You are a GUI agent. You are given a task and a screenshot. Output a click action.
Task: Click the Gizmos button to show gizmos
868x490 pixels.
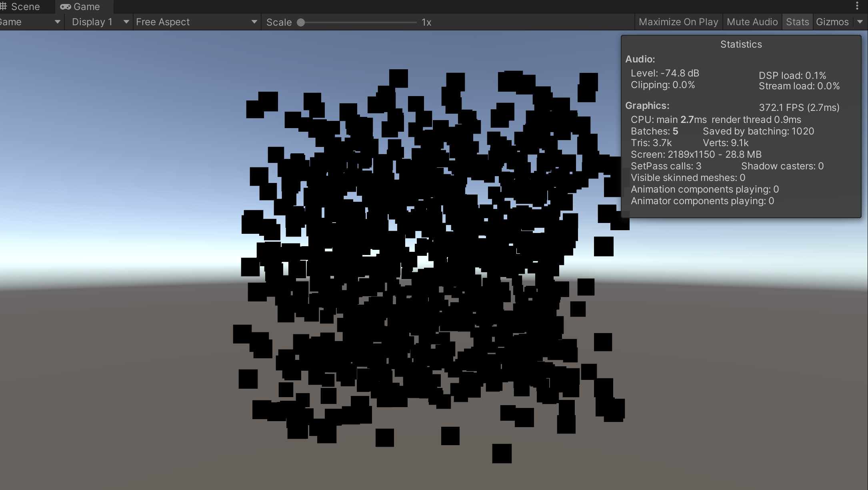coord(832,22)
